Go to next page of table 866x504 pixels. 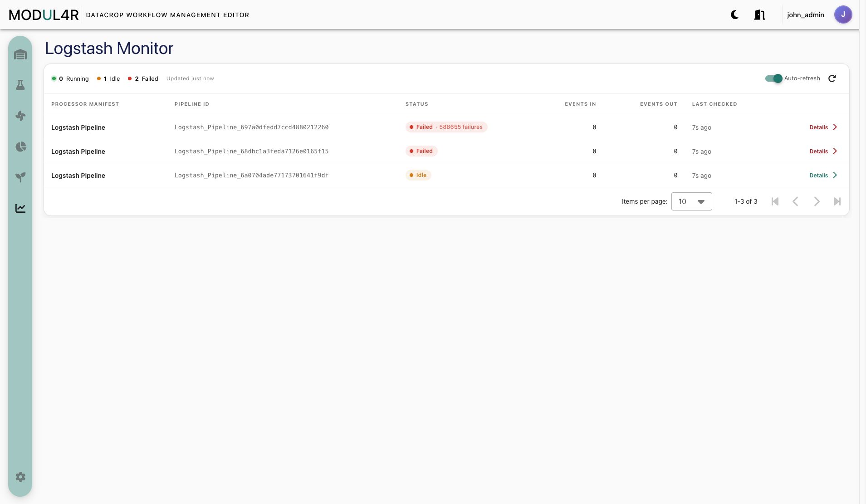pyautogui.click(x=817, y=201)
